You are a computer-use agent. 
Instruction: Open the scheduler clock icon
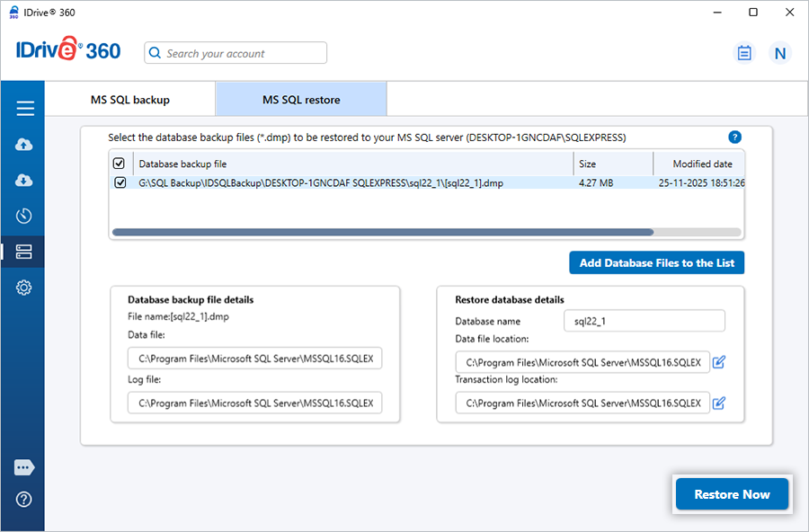24,216
